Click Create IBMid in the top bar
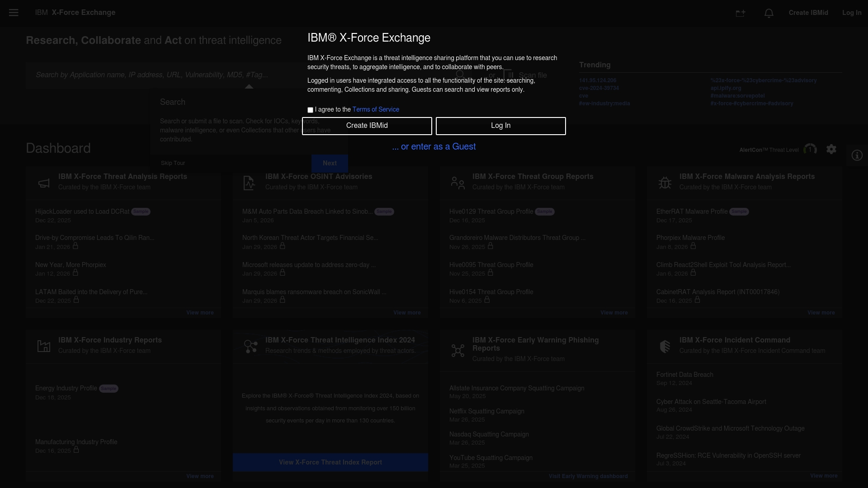 (x=808, y=13)
